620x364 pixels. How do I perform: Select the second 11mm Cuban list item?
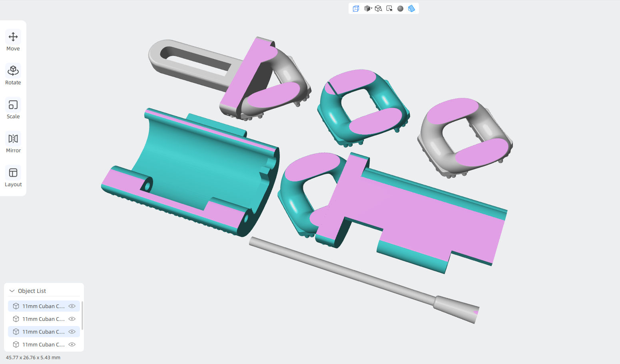pos(44,319)
